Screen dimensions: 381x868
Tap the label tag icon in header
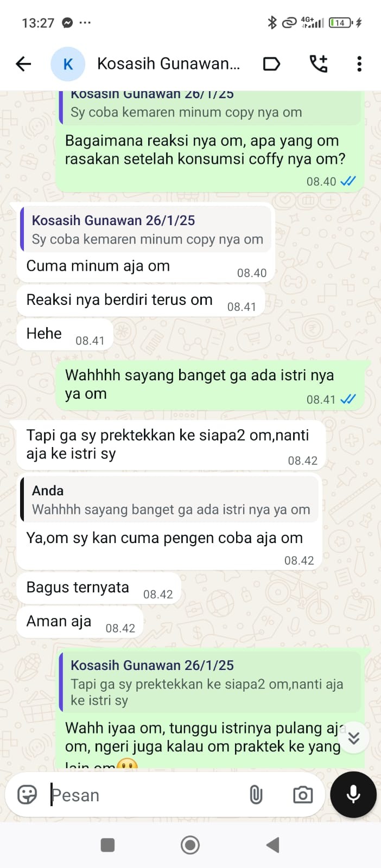271,64
